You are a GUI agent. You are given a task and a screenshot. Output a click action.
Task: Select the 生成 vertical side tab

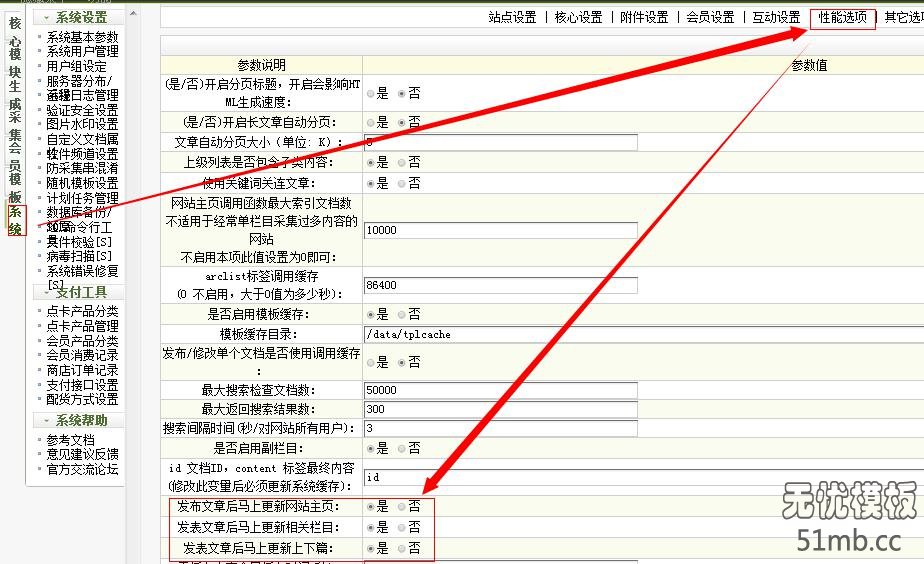(x=15, y=94)
